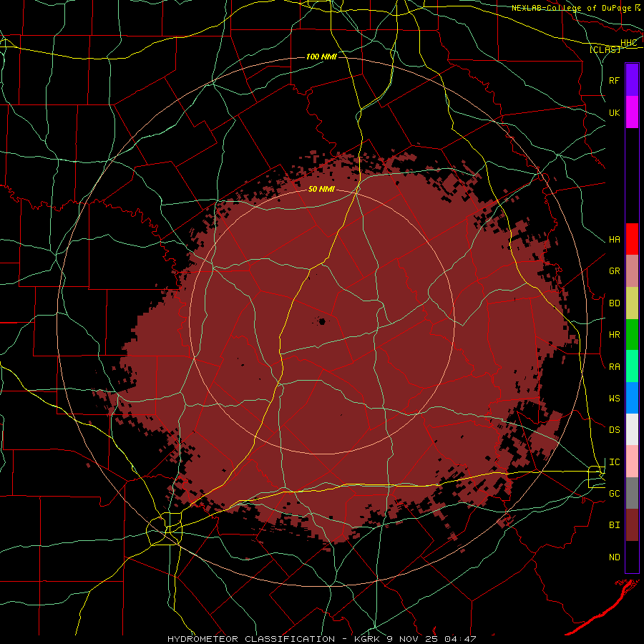Click the IC legend label

[x=614, y=462]
